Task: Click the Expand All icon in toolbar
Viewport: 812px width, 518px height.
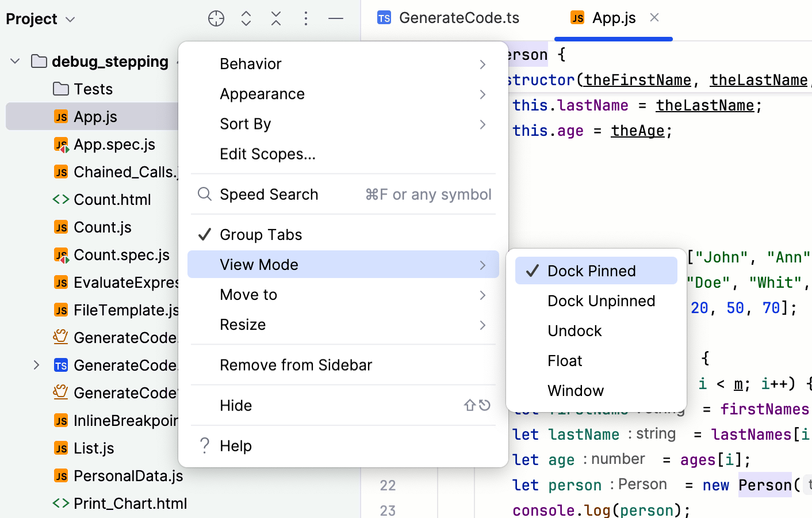Action: pyautogui.click(x=246, y=18)
